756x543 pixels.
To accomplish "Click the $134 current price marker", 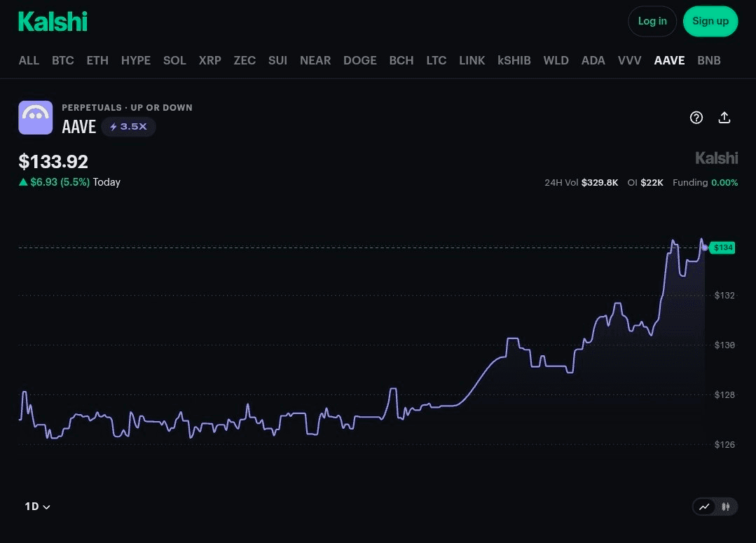I will (722, 248).
